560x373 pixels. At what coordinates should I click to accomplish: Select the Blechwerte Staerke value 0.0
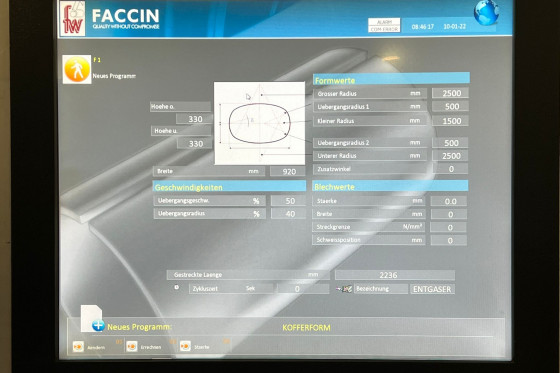click(x=449, y=201)
